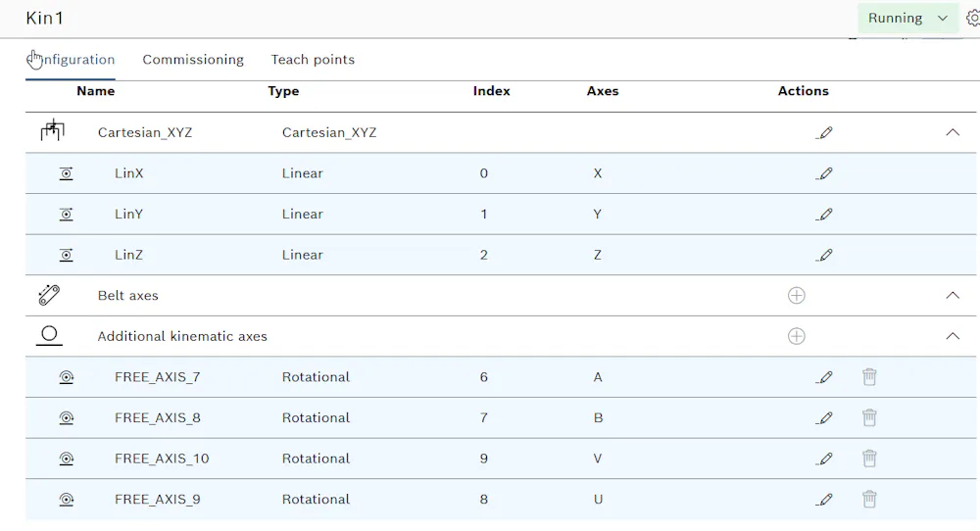This screenshot has height=531, width=980.
Task: Collapse the Belt axes section
Action: (953, 296)
